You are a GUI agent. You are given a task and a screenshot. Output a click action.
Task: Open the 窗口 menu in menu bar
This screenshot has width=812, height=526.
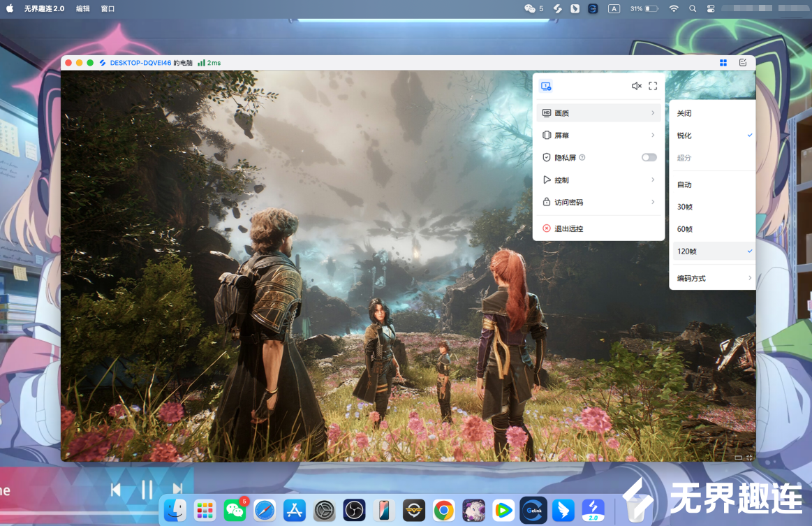(x=108, y=8)
